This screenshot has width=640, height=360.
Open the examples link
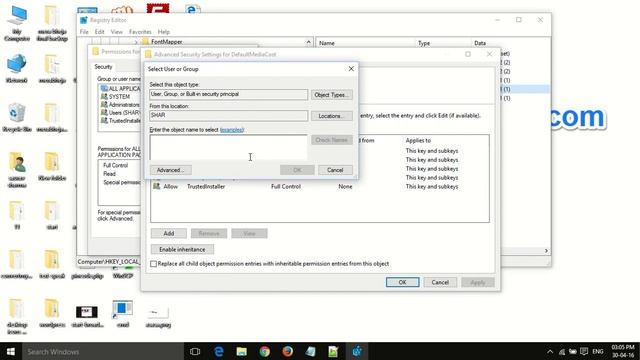tap(232, 130)
